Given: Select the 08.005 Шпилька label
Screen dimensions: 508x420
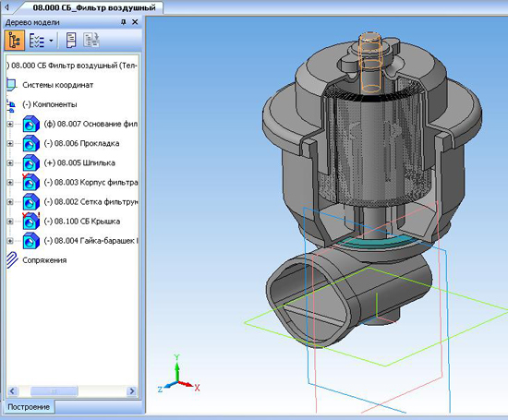Looking at the screenshot, I should coord(79,162).
